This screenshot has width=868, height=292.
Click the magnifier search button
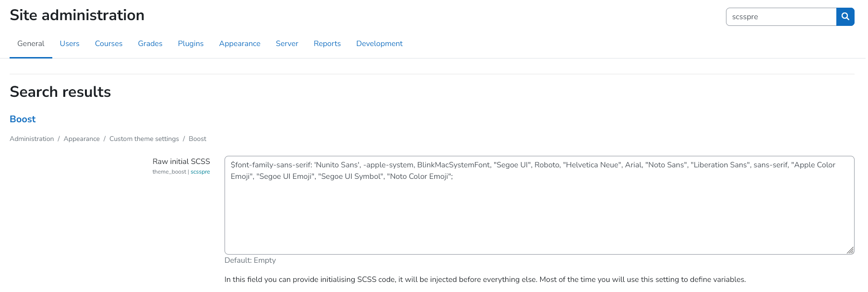[x=845, y=17]
